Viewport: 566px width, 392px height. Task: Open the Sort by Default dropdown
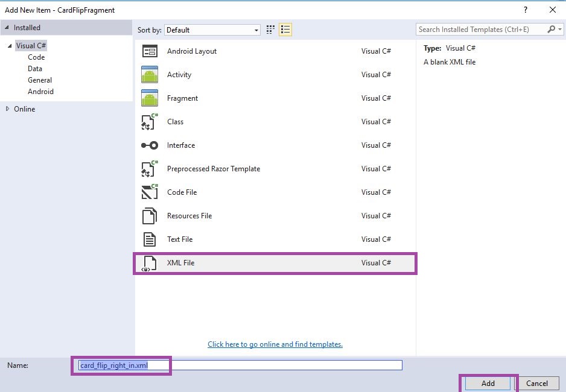click(x=212, y=30)
